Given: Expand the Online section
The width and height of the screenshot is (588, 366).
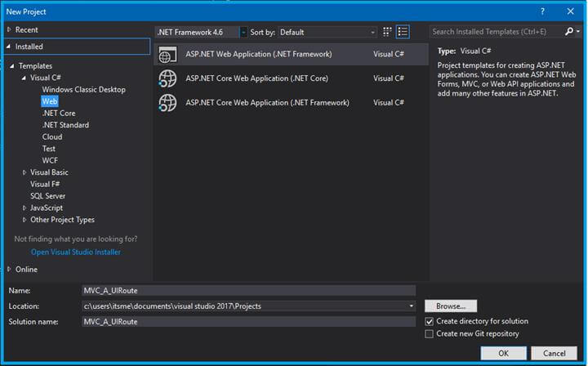Looking at the screenshot, I should [9, 270].
